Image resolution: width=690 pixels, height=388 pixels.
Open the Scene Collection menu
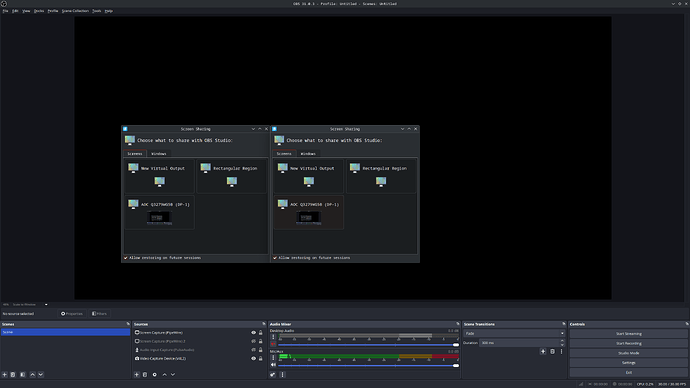(x=75, y=11)
